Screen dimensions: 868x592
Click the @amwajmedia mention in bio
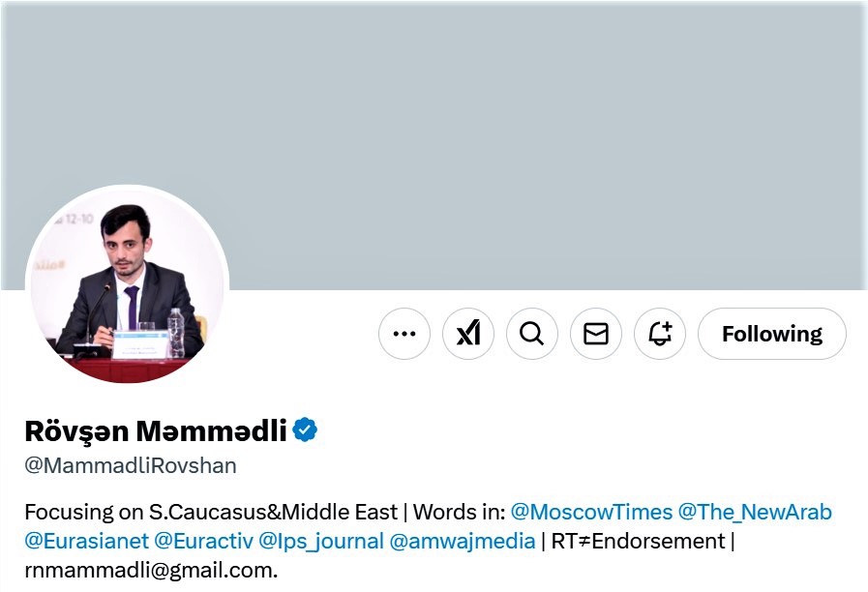click(463, 541)
